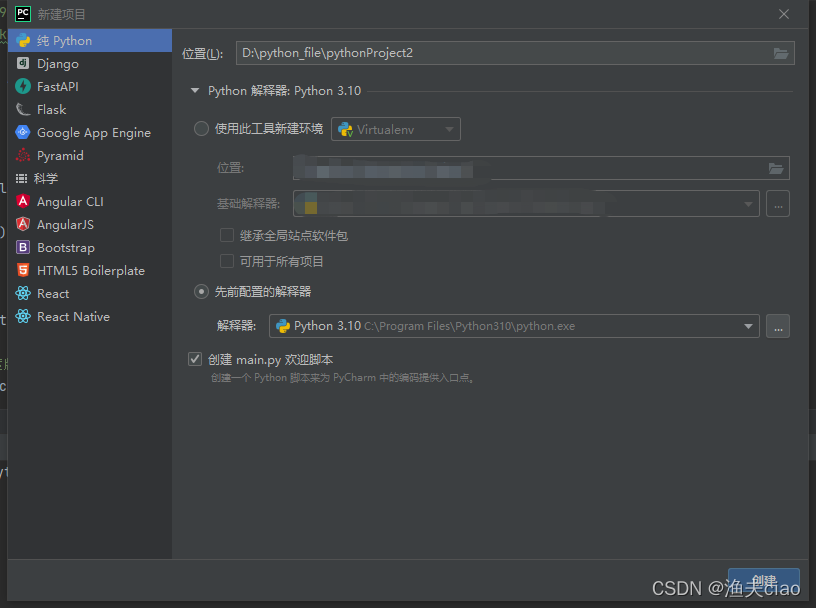Browse folder for virtualenv 位置 field
Screen dimensions: 816x608
[776, 168]
